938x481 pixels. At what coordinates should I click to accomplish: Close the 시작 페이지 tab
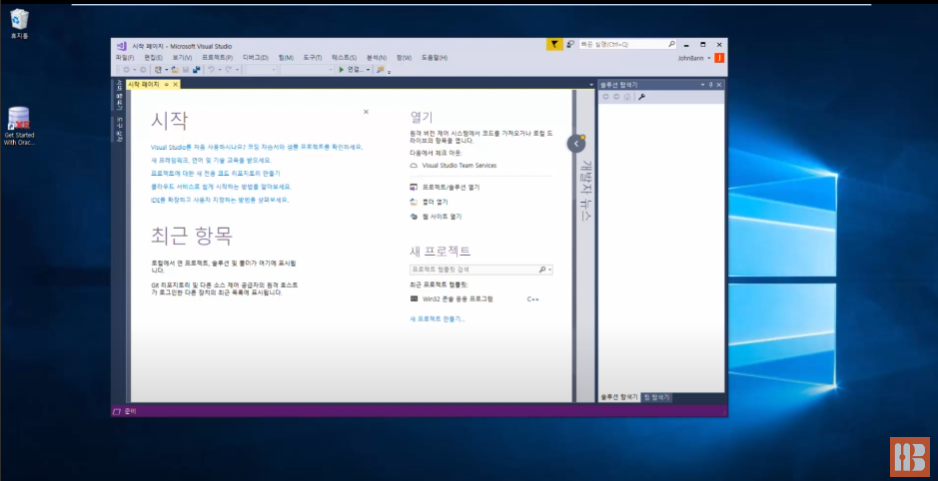point(175,84)
